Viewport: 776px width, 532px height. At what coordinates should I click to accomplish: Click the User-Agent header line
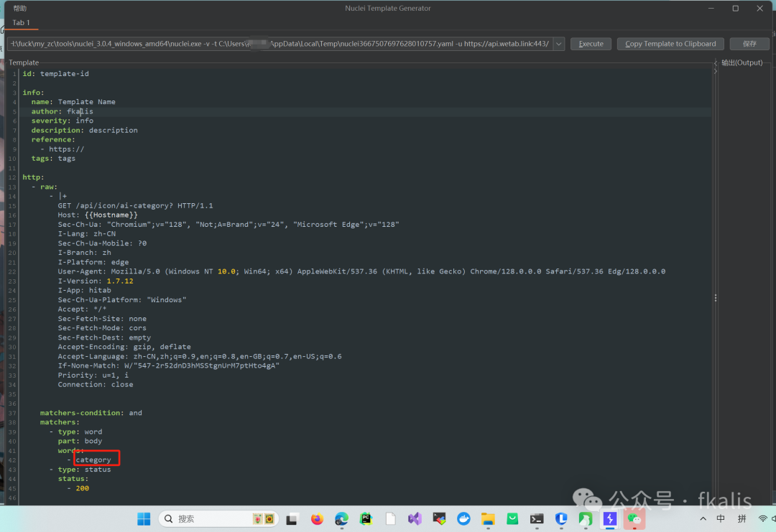(x=361, y=271)
